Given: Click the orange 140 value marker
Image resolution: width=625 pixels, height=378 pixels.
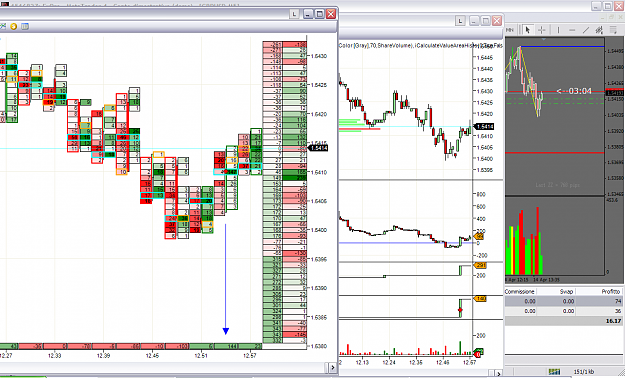Looking at the screenshot, I should [x=480, y=299].
